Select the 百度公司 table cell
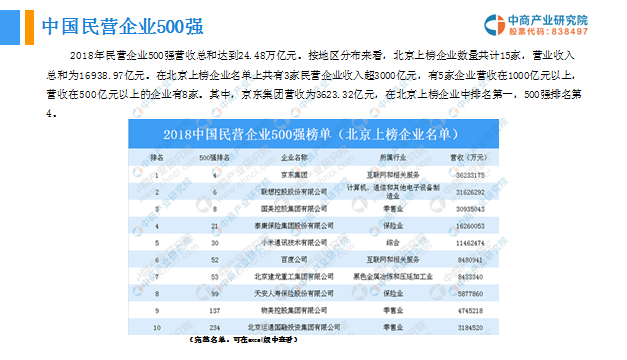The image size is (627, 360). [x=294, y=260]
